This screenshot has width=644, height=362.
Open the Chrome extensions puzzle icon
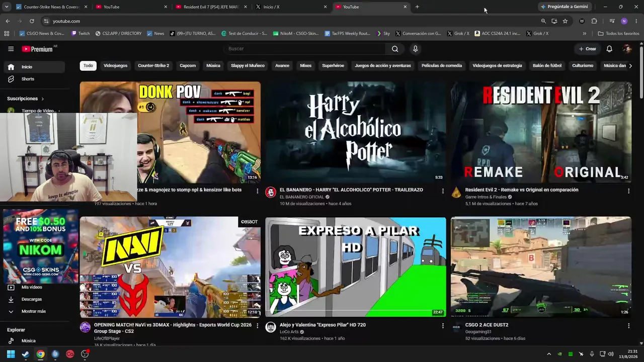594,21
